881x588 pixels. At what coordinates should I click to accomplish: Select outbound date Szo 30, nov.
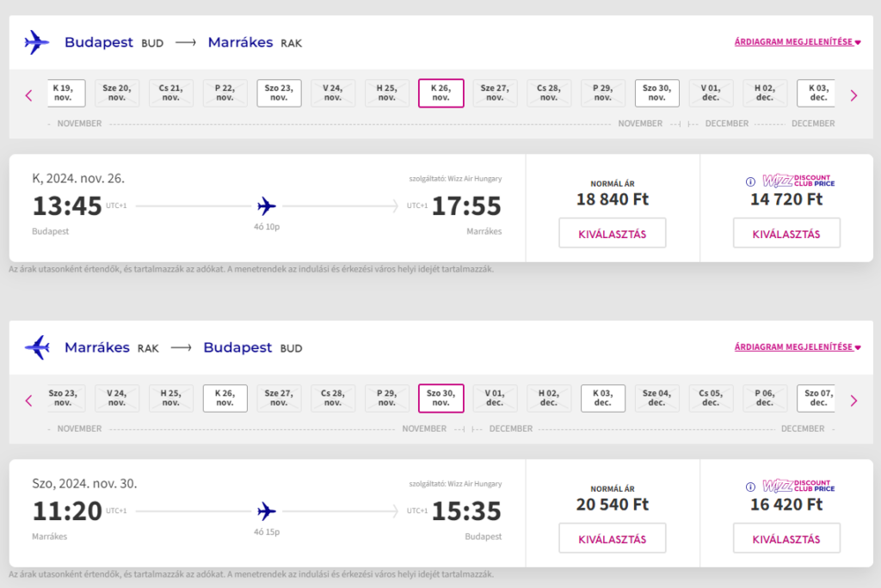tap(657, 93)
